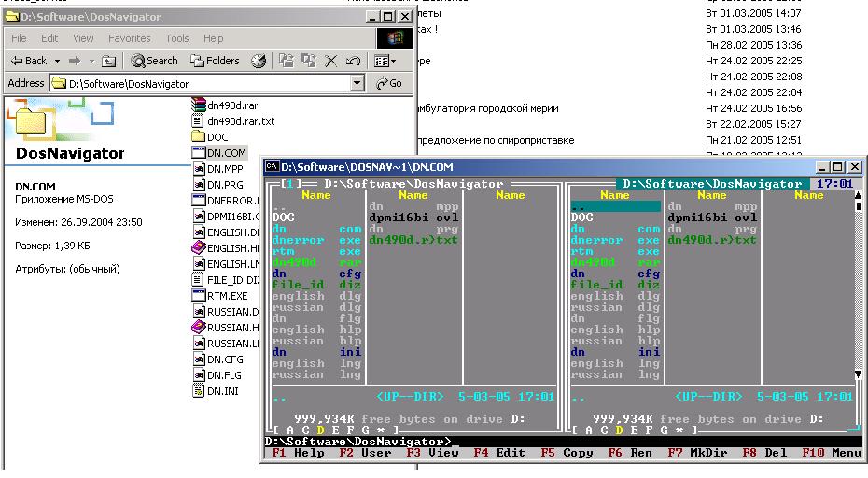The image size is (868, 478).
Task: Select dnerror exe in left DN panel
Action: coord(316,240)
